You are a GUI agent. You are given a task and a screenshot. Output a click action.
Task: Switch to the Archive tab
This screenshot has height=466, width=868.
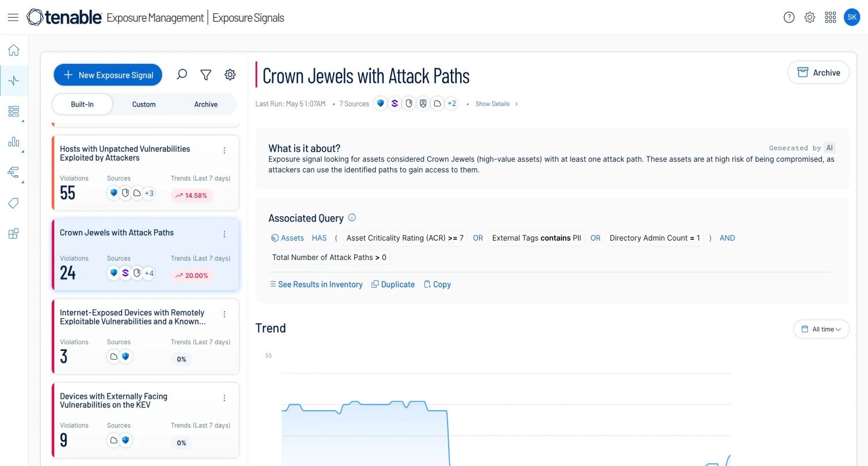click(x=206, y=104)
